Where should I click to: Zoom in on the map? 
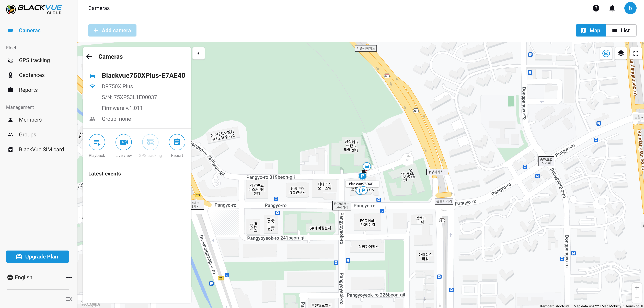[x=637, y=288]
